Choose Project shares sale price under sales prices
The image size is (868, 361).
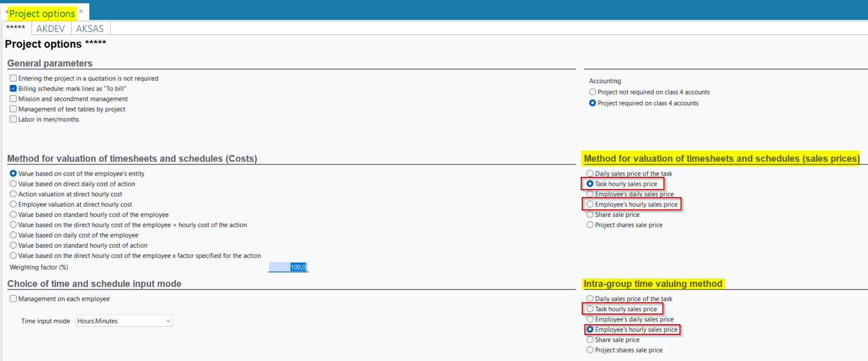(x=590, y=225)
